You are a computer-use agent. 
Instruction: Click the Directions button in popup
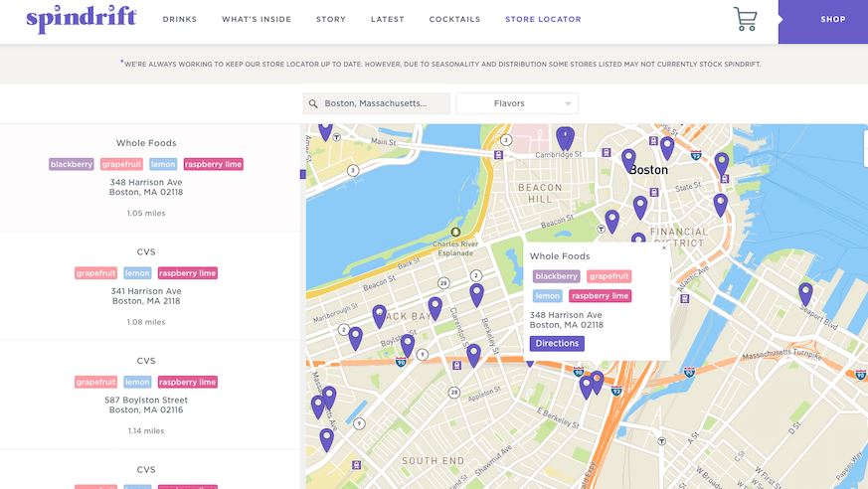pyautogui.click(x=557, y=344)
